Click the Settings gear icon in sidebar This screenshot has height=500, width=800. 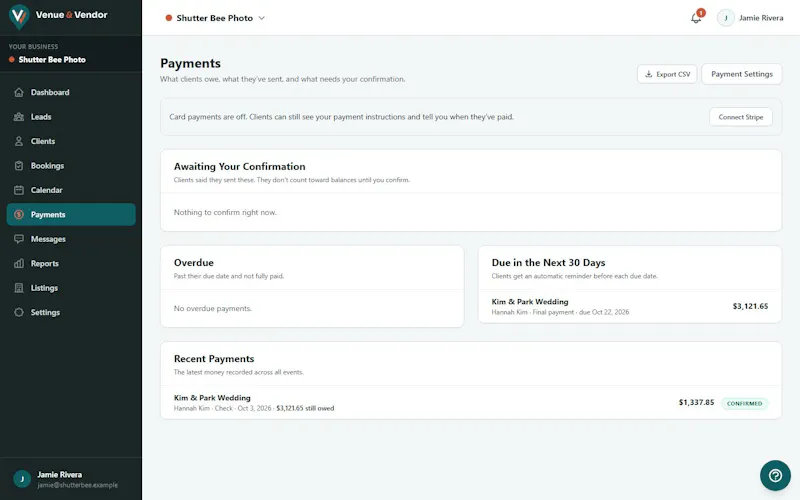pos(19,312)
